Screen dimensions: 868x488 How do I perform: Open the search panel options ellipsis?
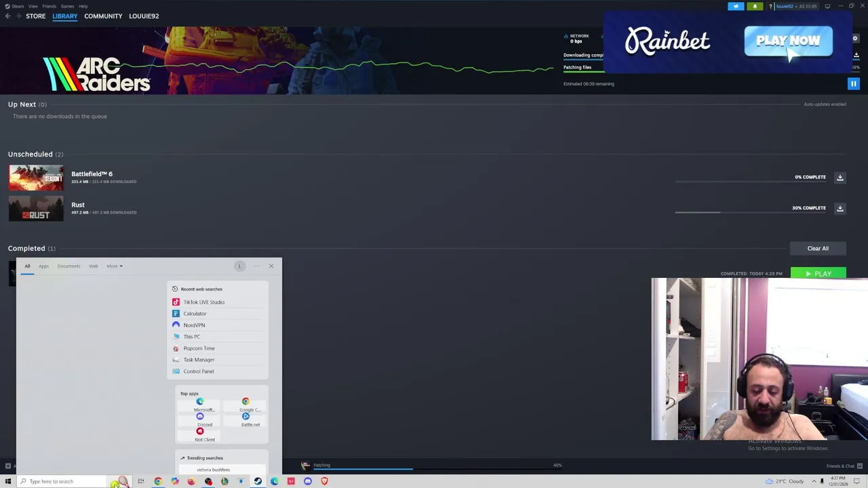pos(256,266)
